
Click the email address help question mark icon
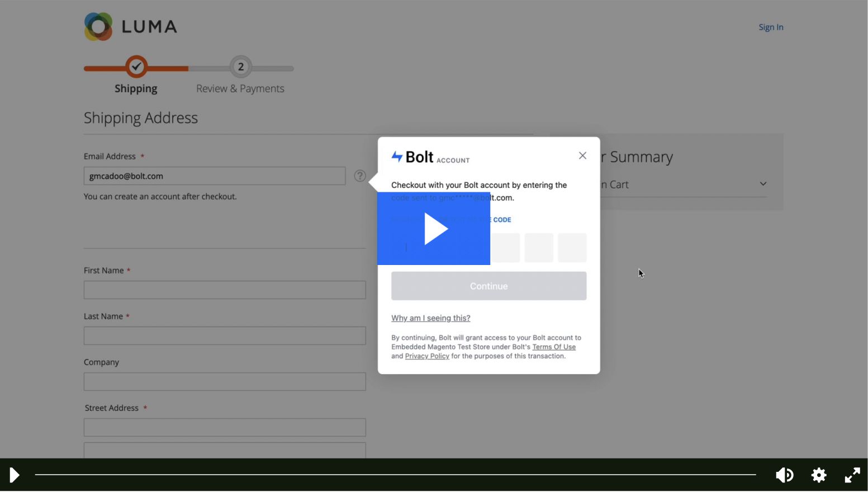pyautogui.click(x=360, y=176)
